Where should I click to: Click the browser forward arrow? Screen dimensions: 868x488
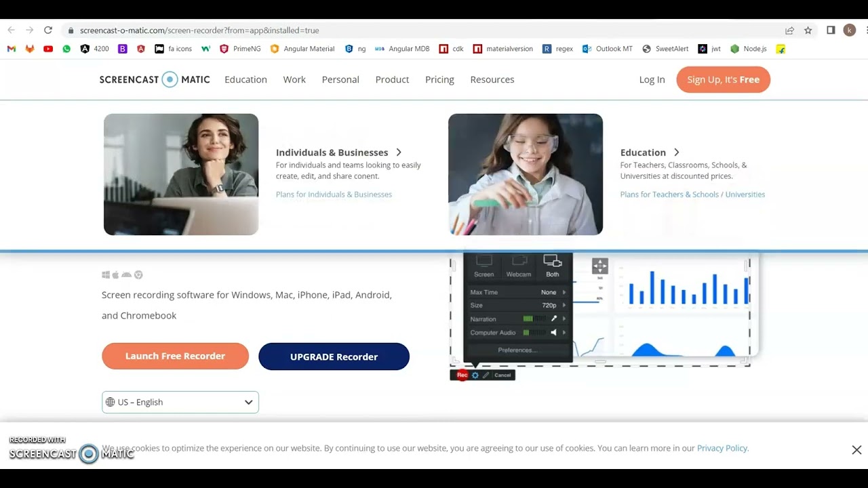(29, 30)
